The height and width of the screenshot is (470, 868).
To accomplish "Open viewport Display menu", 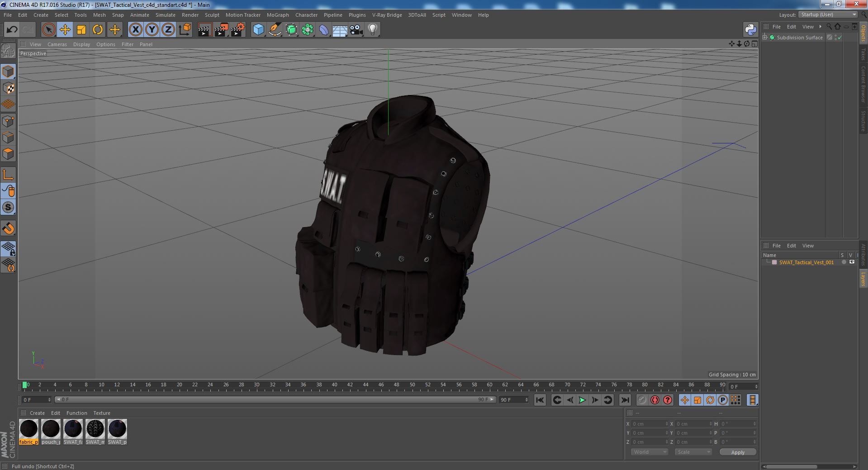I will 81,44.
